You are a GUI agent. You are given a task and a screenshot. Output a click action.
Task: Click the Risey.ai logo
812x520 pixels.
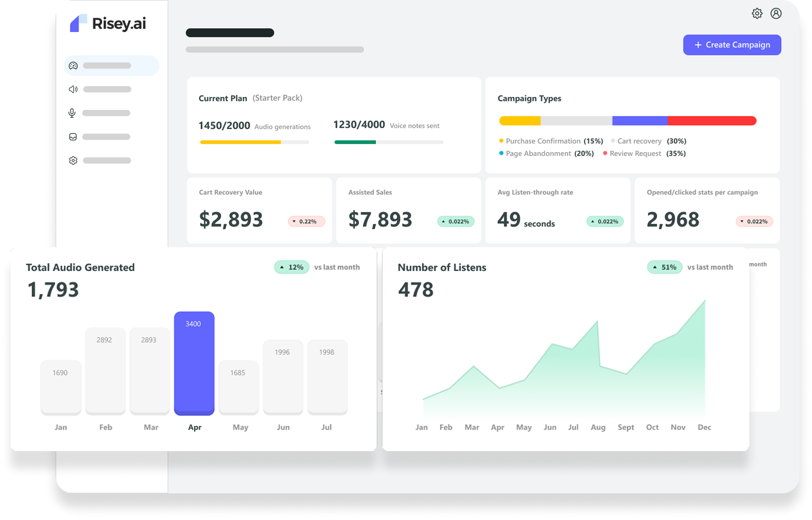(x=109, y=24)
